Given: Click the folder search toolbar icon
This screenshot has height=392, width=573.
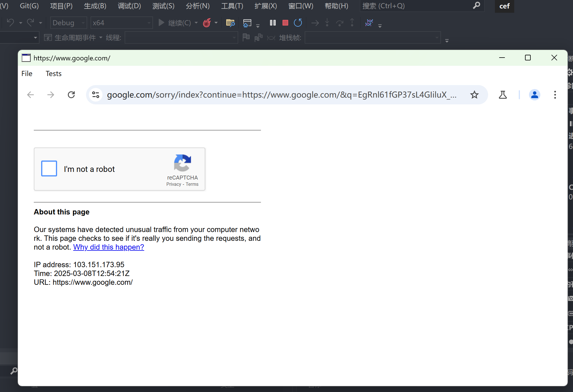Looking at the screenshot, I should point(230,23).
